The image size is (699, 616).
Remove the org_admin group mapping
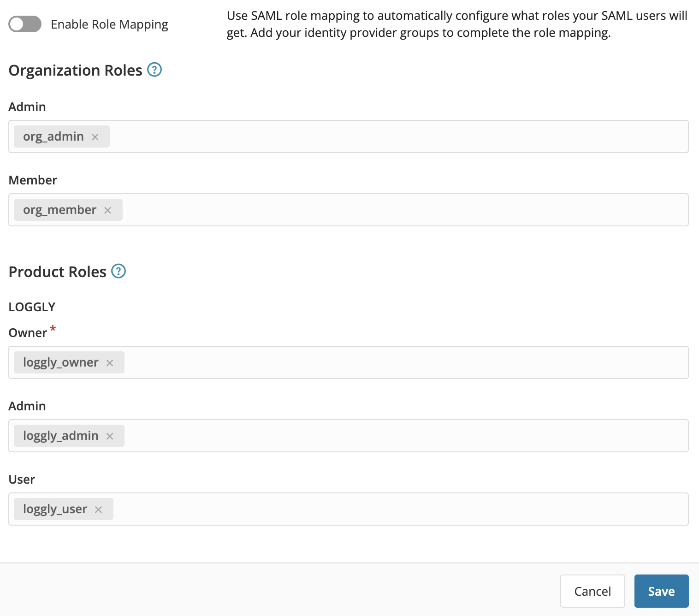[x=95, y=136]
